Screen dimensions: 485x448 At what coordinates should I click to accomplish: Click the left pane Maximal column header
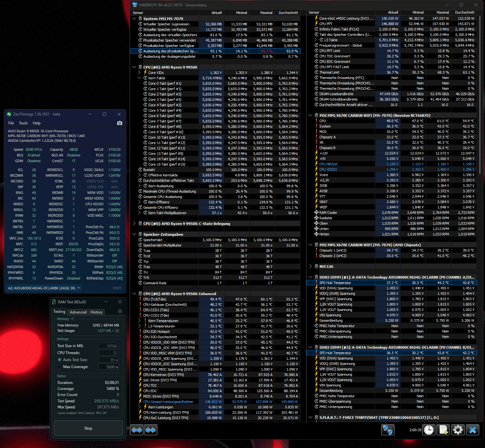click(262, 13)
